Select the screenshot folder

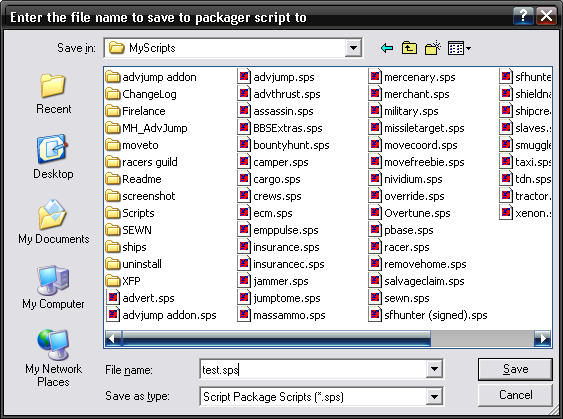coord(140,196)
